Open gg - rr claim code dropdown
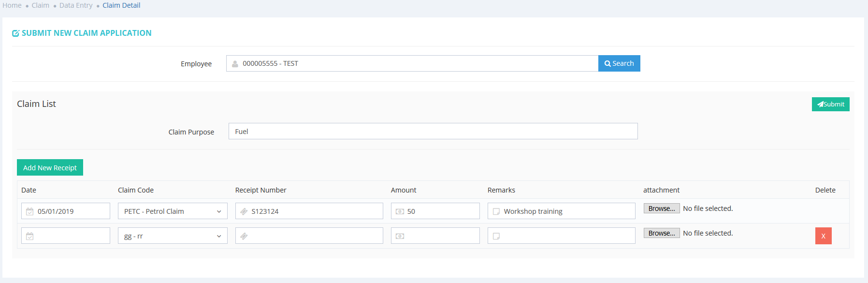 click(x=173, y=236)
